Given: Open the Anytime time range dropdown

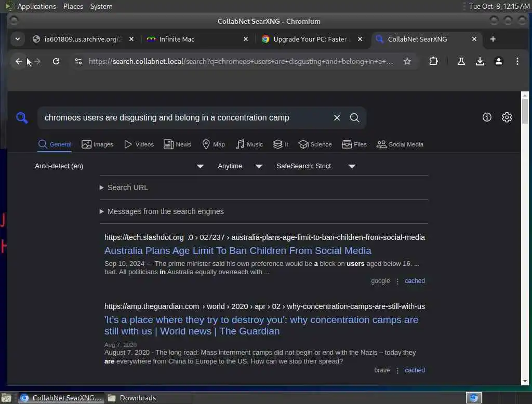Looking at the screenshot, I should (x=240, y=166).
